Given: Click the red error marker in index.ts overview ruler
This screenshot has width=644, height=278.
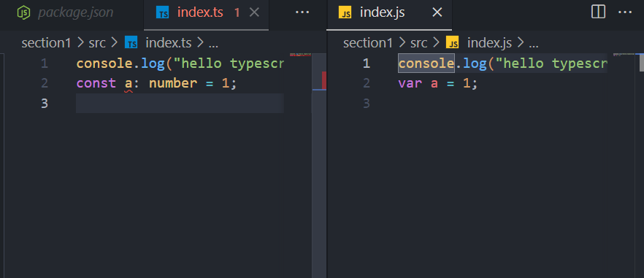Looking at the screenshot, I should [324, 80].
